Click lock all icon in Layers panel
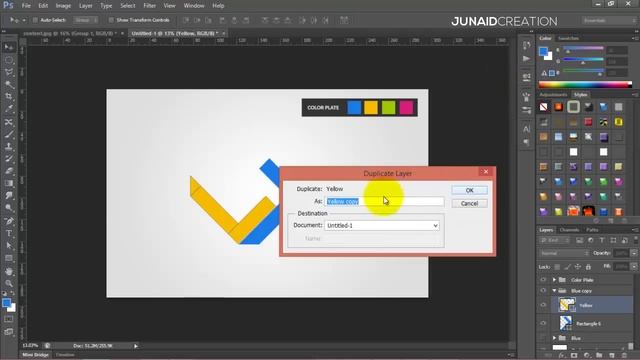The width and height of the screenshot is (640, 360). (588, 267)
